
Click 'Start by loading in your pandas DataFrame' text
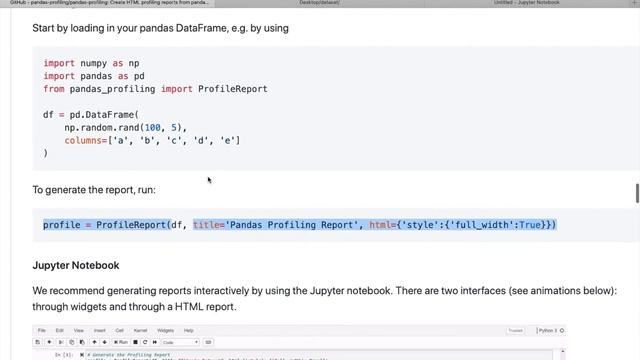point(160,28)
